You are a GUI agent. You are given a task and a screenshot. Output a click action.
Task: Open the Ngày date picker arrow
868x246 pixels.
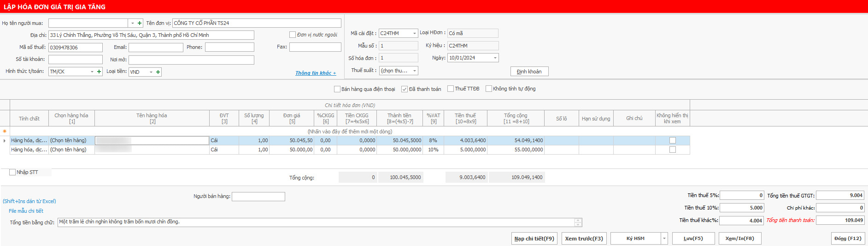tap(495, 58)
